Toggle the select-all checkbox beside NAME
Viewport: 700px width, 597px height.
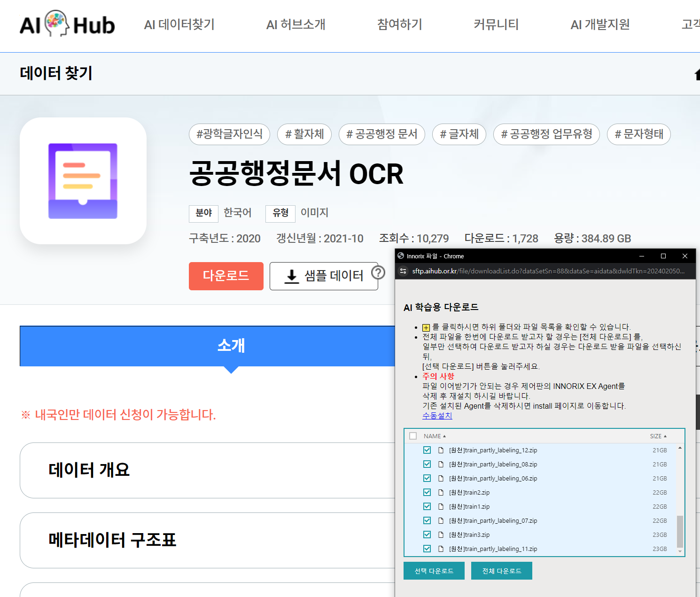tap(413, 436)
